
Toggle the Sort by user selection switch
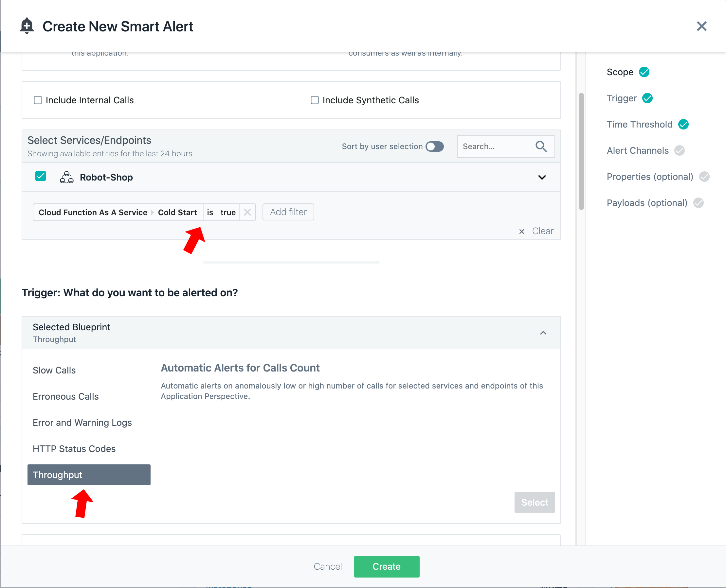[435, 146]
